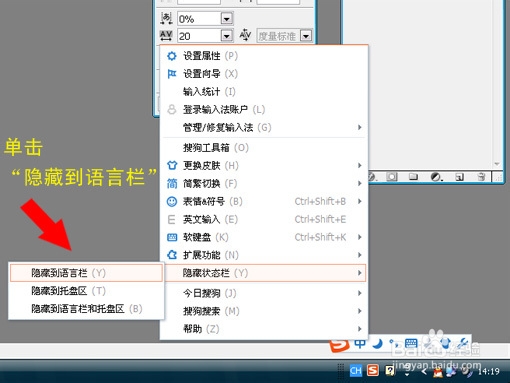
Task: Open the 0% scale dropdown arrow
Action: click(227, 19)
